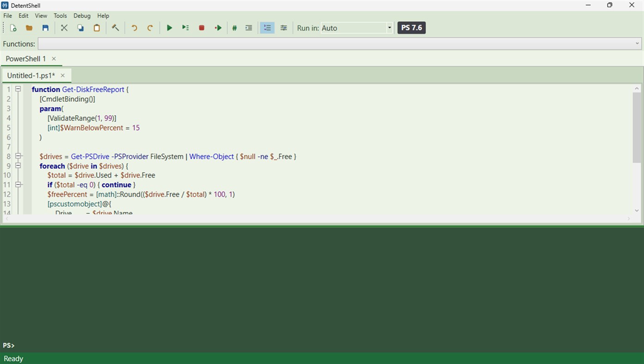This screenshot has height=364, width=644.
Task: Expand the Functions dropdown list
Action: coord(637,43)
